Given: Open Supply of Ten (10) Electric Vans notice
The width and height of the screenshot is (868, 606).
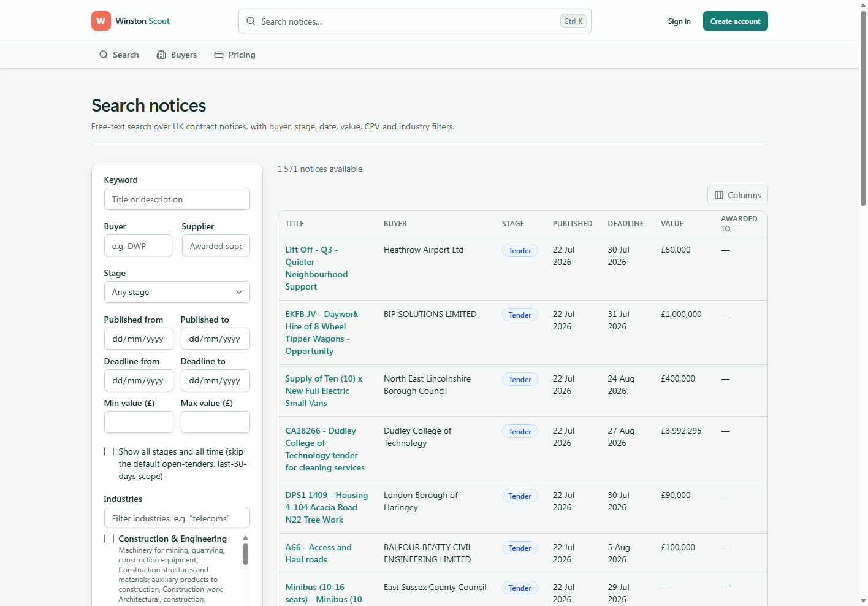Looking at the screenshot, I should pyautogui.click(x=324, y=391).
